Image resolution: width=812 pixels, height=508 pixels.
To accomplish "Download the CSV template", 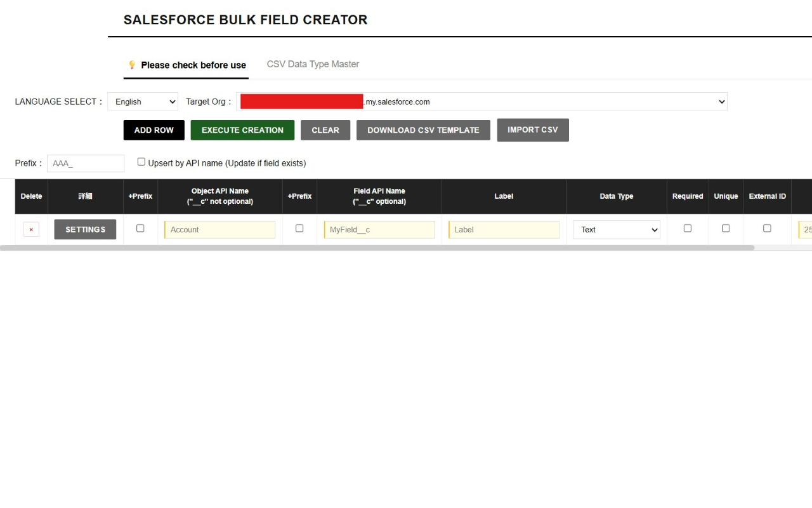I will point(423,130).
